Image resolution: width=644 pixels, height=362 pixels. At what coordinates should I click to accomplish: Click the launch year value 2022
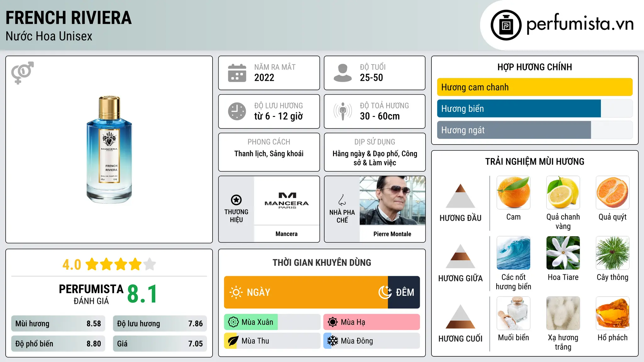[x=264, y=78]
